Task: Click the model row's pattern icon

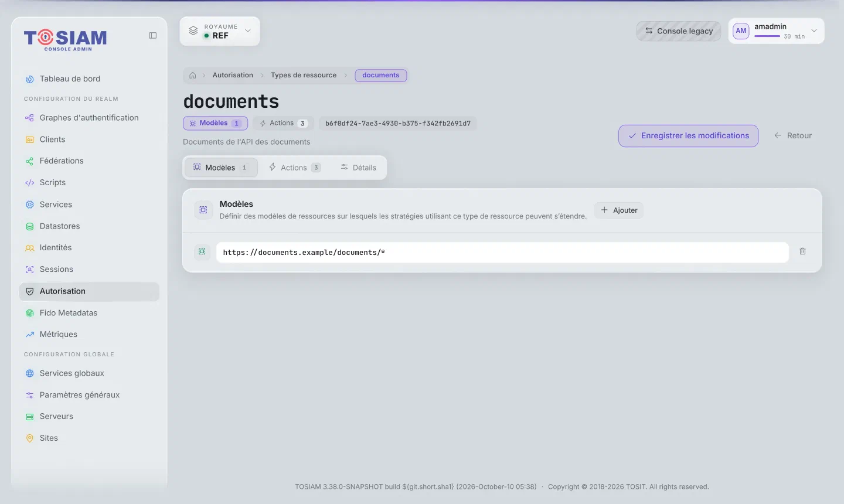Action: [x=202, y=252]
